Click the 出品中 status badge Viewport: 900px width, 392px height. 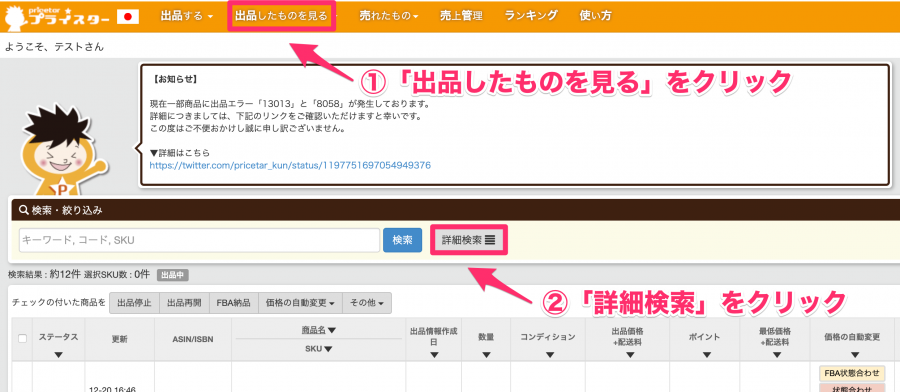coord(172,275)
